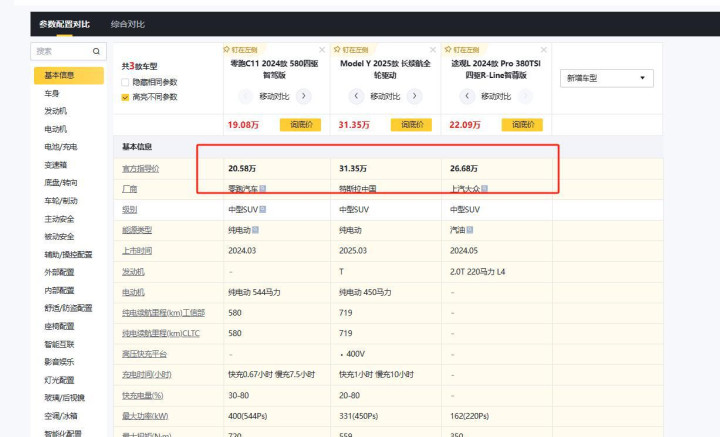720x437 pixels.
Task: Select 纯电动 544马力 motor cell
Action: point(254,292)
